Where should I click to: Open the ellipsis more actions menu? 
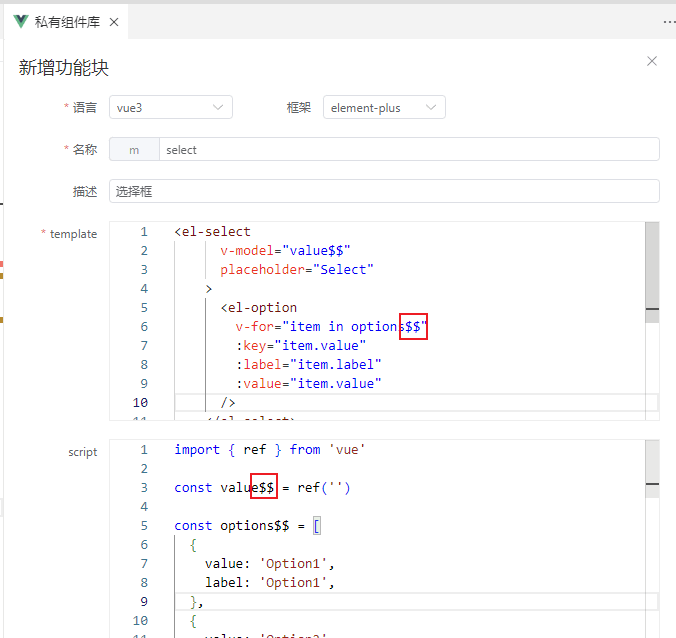(668, 22)
